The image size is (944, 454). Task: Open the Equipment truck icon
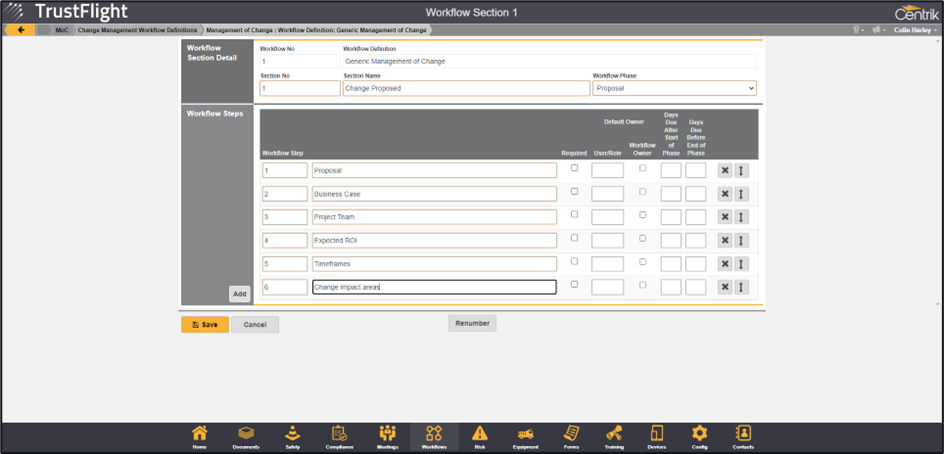coord(524,435)
